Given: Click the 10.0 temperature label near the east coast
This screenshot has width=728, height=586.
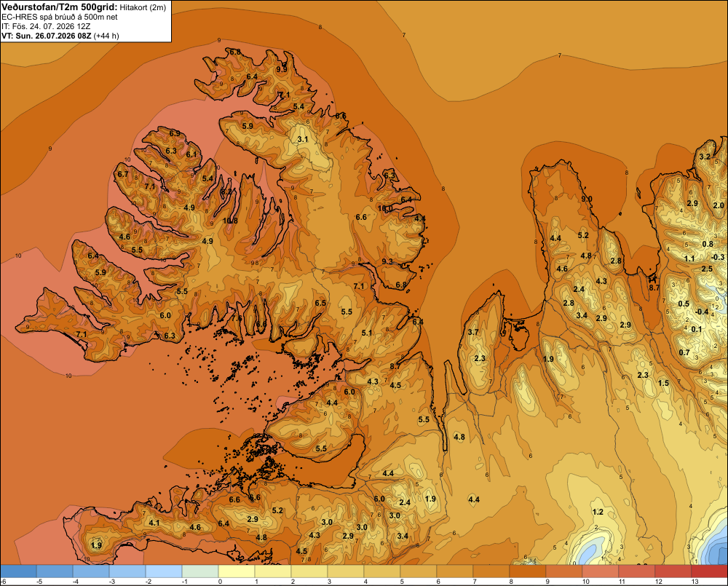Looking at the screenshot, I should [x=385, y=208].
